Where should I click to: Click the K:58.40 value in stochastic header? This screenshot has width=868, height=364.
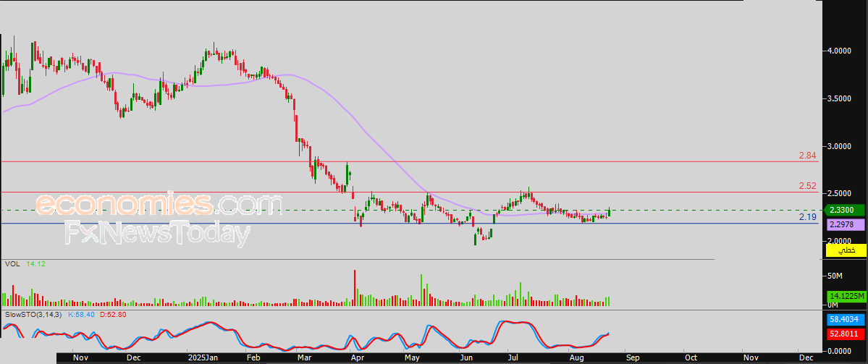[x=81, y=314]
